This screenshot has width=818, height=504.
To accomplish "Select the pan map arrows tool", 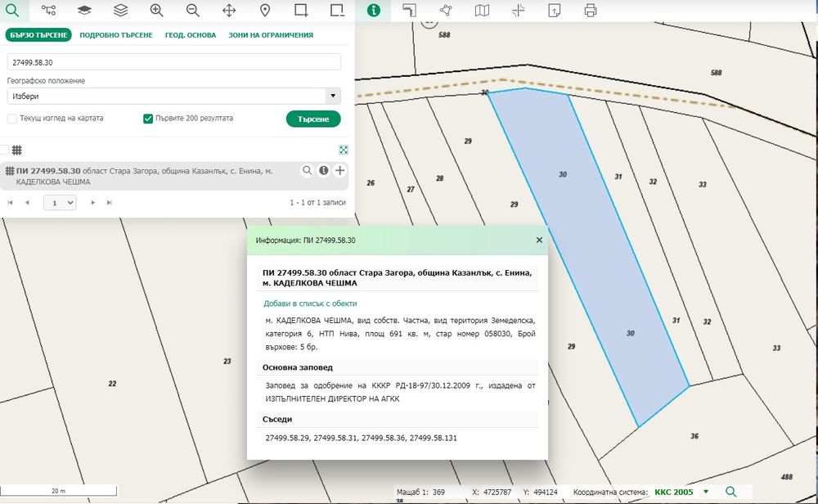I will (x=229, y=11).
